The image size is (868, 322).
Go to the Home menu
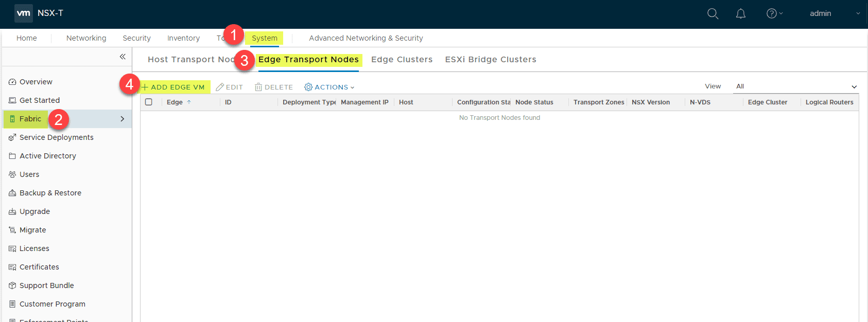coord(27,38)
